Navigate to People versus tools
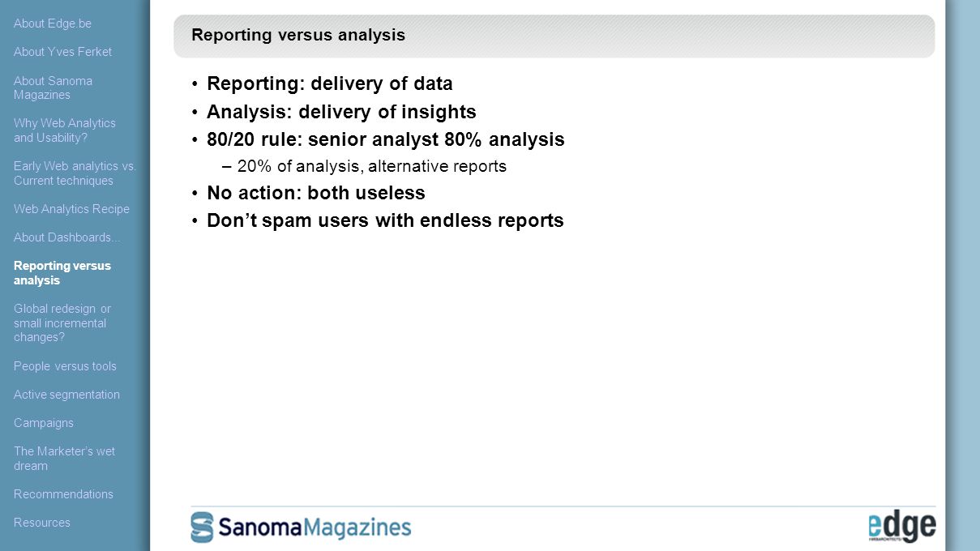Screen dimensions: 980x551 [x=65, y=366]
